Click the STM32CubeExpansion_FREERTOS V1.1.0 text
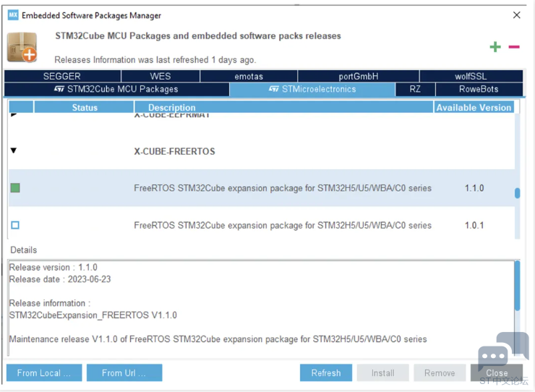 tap(93, 315)
